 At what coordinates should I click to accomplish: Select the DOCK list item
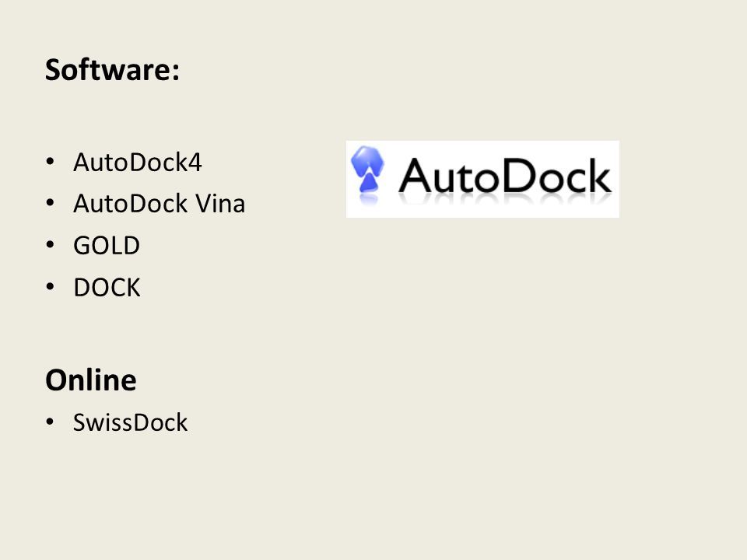click(x=107, y=288)
